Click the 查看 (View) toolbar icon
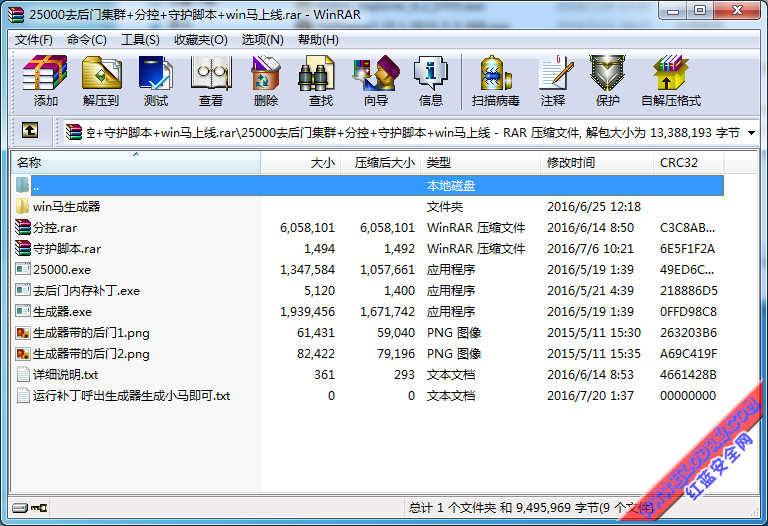The image size is (768, 526). pos(211,72)
